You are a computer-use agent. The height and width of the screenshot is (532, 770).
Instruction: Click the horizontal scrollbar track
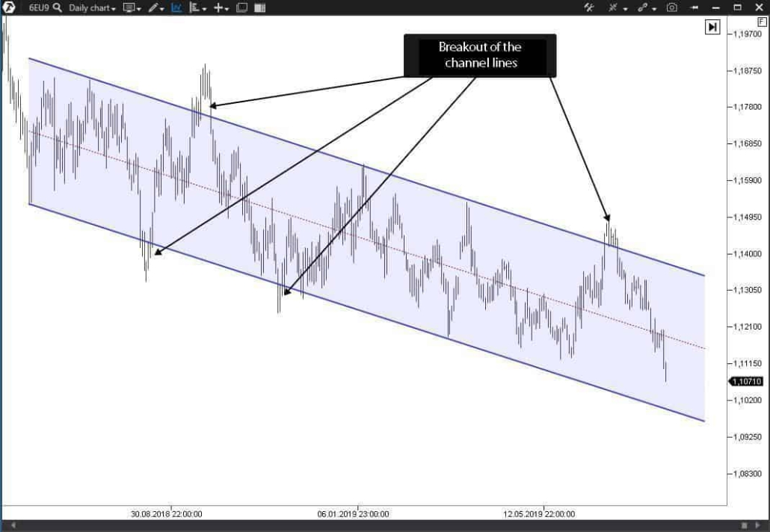pos(374,526)
